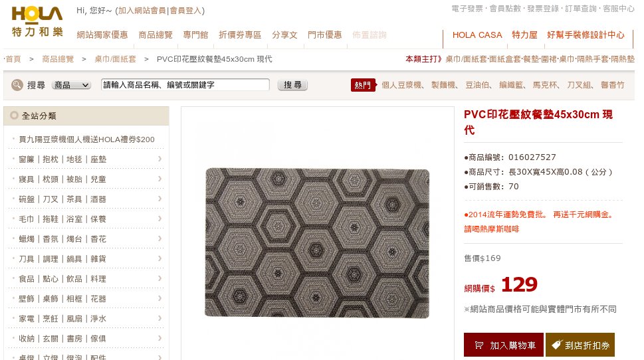Click the 全站分類 circle icon
Image resolution: width=644 pixels, height=360 pixels.
coord(15,116)
